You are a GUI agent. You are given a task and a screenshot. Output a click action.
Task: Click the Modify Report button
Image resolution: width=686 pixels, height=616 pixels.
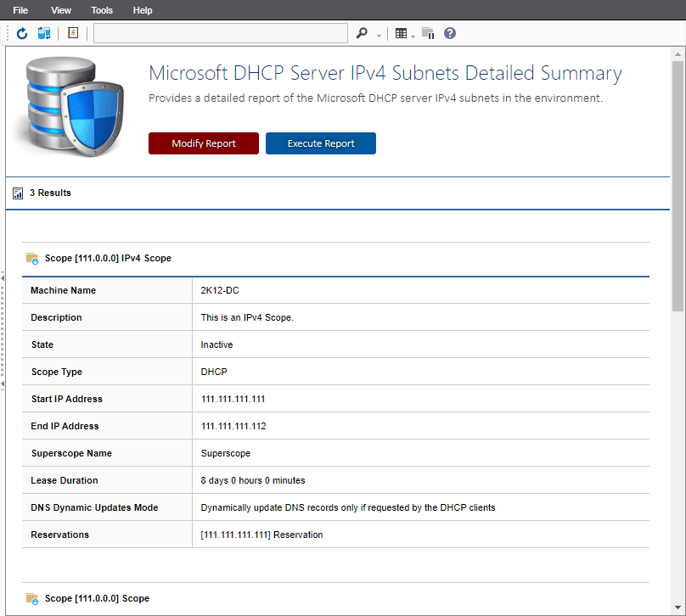tap(204, 143)
